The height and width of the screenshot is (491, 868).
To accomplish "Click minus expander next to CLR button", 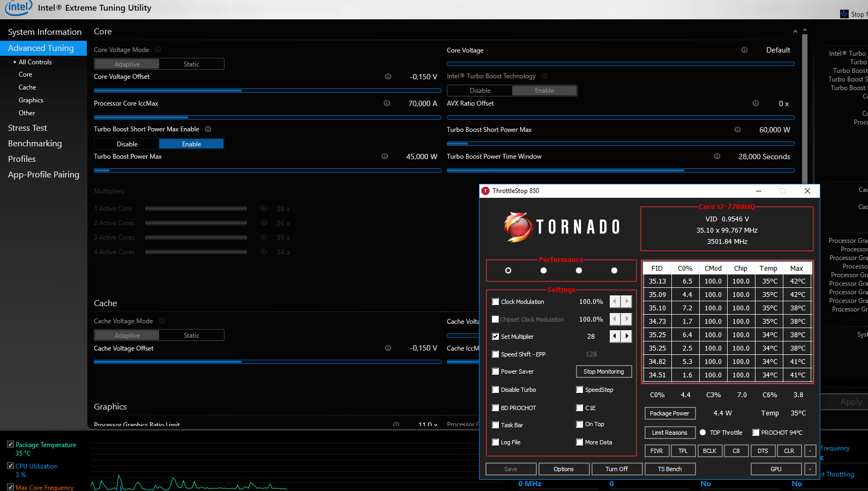I will 810,451.
